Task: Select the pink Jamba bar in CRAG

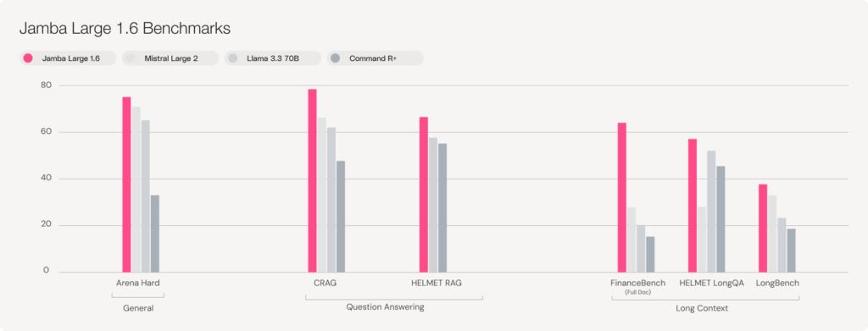Action: 312,180
